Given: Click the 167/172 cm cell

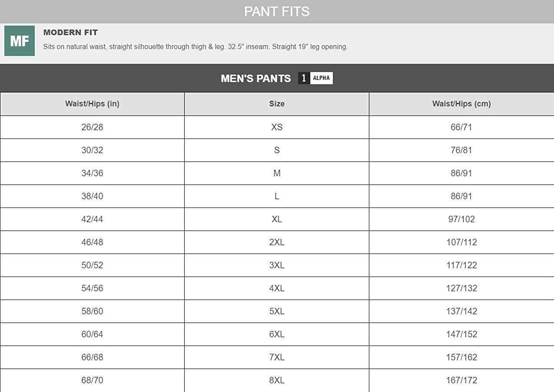Looking at the screenshot, I should (x=461, y=380).
